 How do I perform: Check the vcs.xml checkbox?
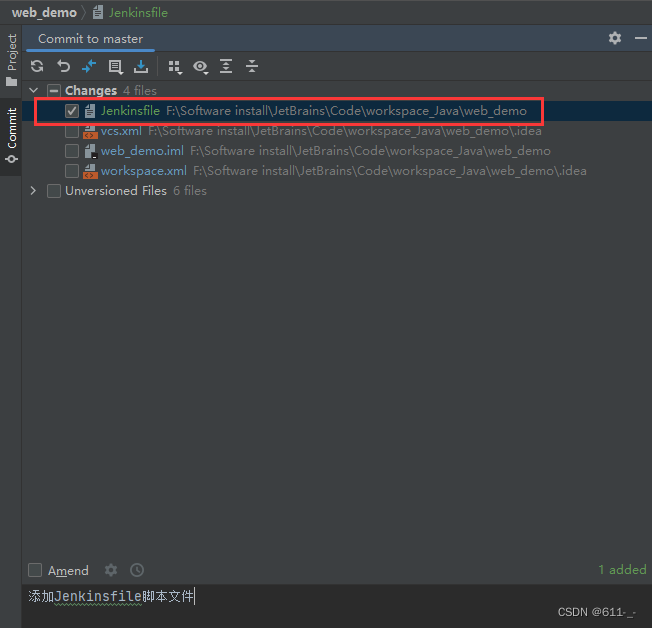72,131
